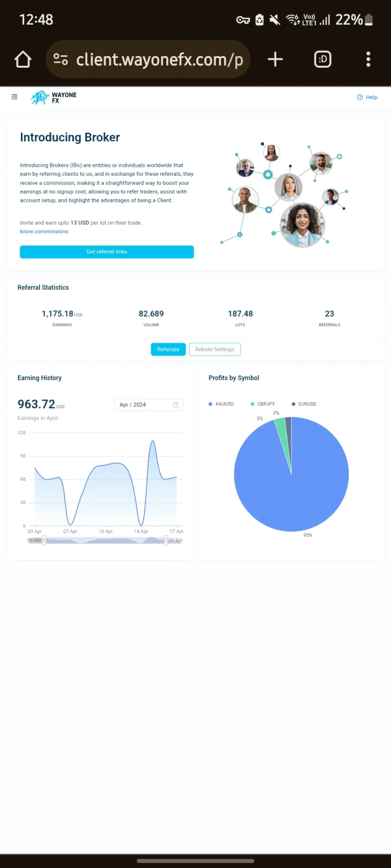Viewport: 391px width, 868px height.
Task: Select the Referrals tab button
Action: pos(168,350)
